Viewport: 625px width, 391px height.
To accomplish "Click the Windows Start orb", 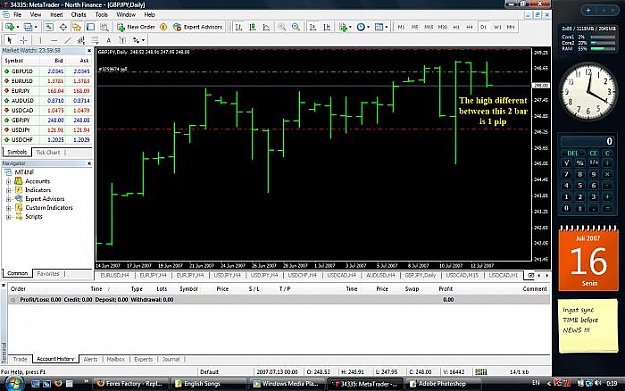I will click(x=14, y=383).
